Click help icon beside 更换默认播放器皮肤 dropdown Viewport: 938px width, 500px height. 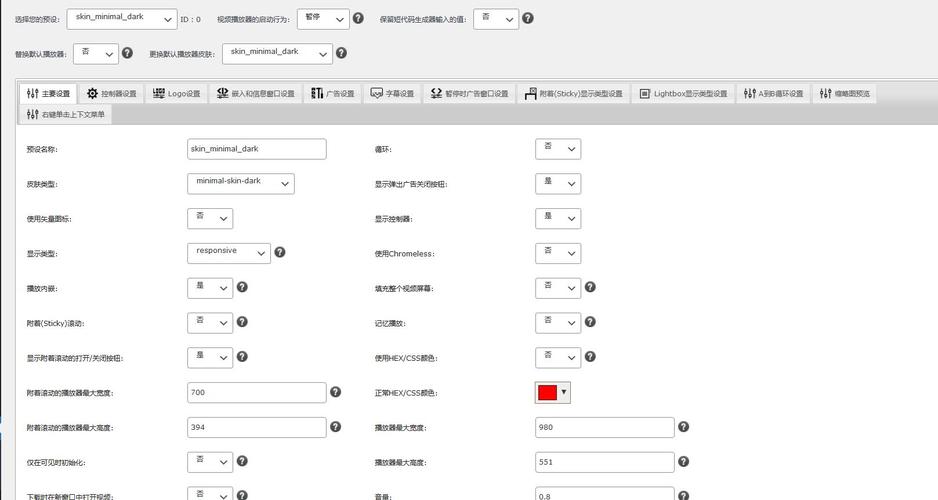[x=341, y=53]
